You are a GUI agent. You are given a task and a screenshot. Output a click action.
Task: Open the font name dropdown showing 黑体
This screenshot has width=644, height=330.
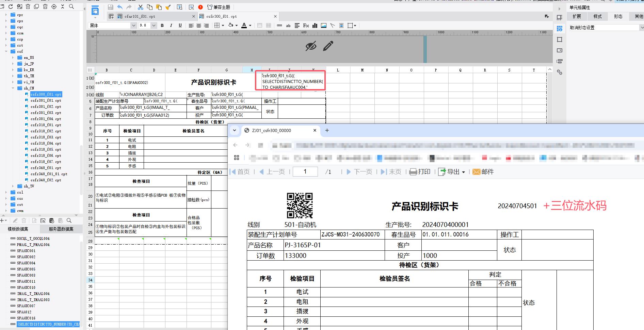pyautogui.click(x=113, y=26)
